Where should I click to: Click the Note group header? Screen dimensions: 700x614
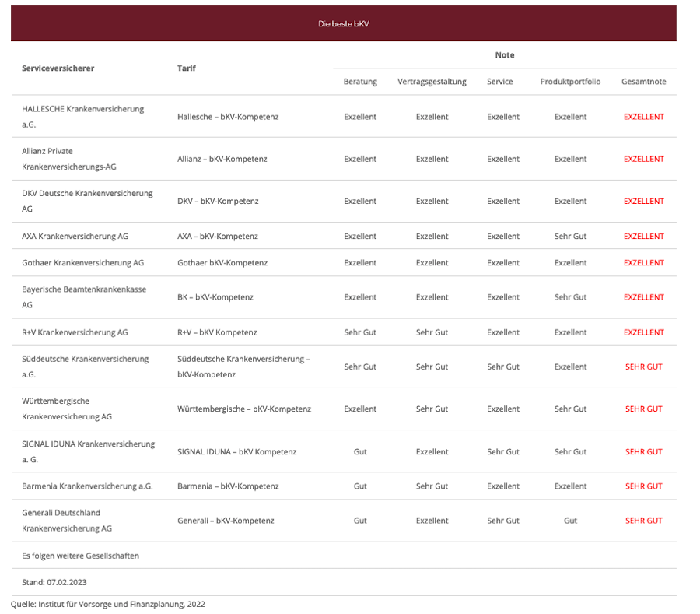pos(505,55)
